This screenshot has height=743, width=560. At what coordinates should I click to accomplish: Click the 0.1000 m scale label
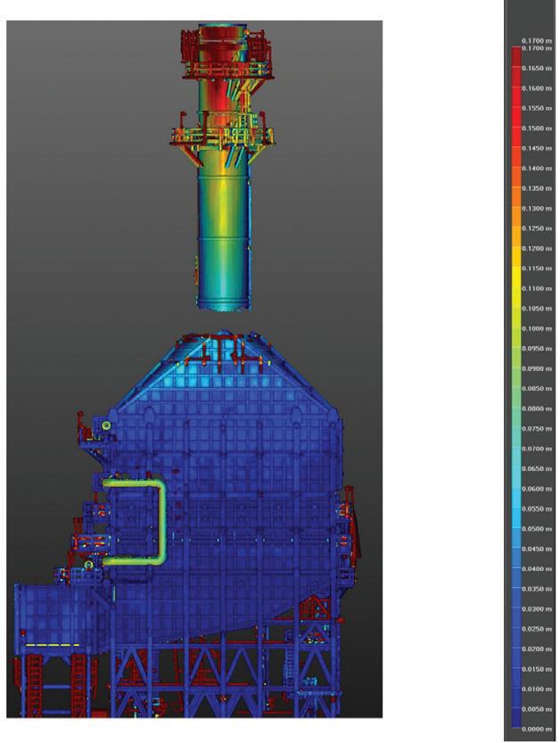point(537,328)
